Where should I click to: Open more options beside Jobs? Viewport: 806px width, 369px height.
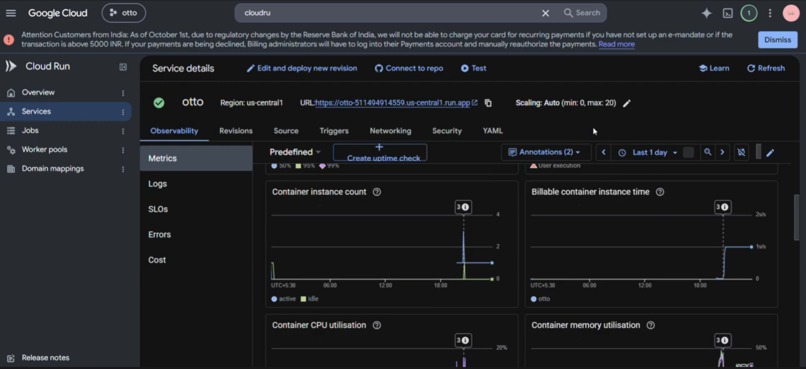click(x=123, y=131)
